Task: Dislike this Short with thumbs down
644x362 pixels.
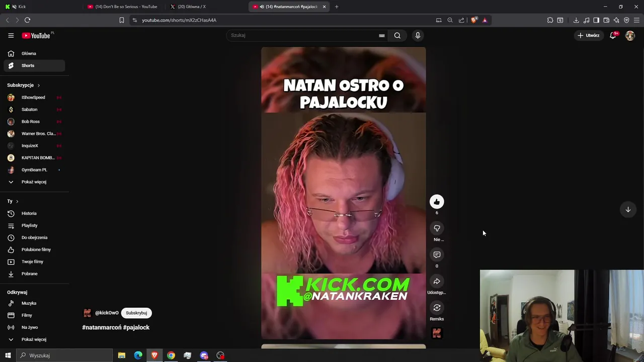Action: [437, 228]
